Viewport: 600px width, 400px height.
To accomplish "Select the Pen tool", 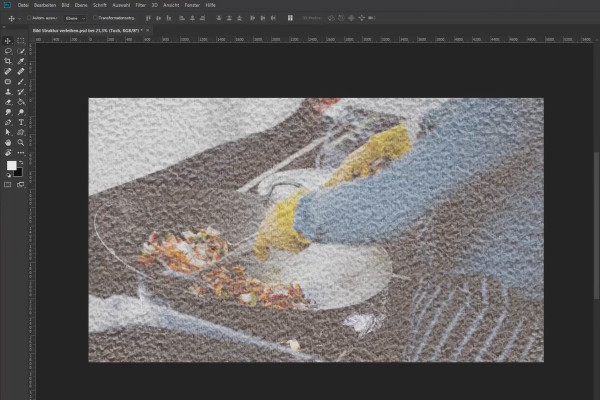I will click(8, 122).
